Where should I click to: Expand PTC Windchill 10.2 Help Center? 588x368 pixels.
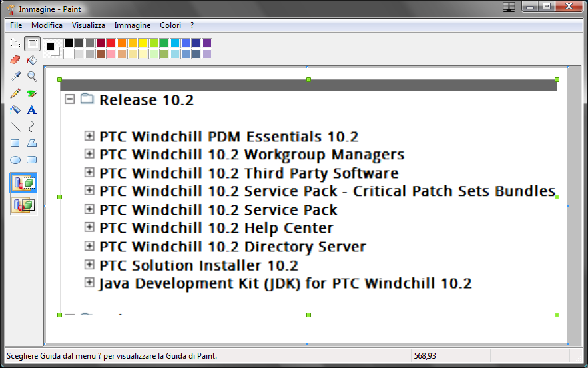[x=89, y=227]
